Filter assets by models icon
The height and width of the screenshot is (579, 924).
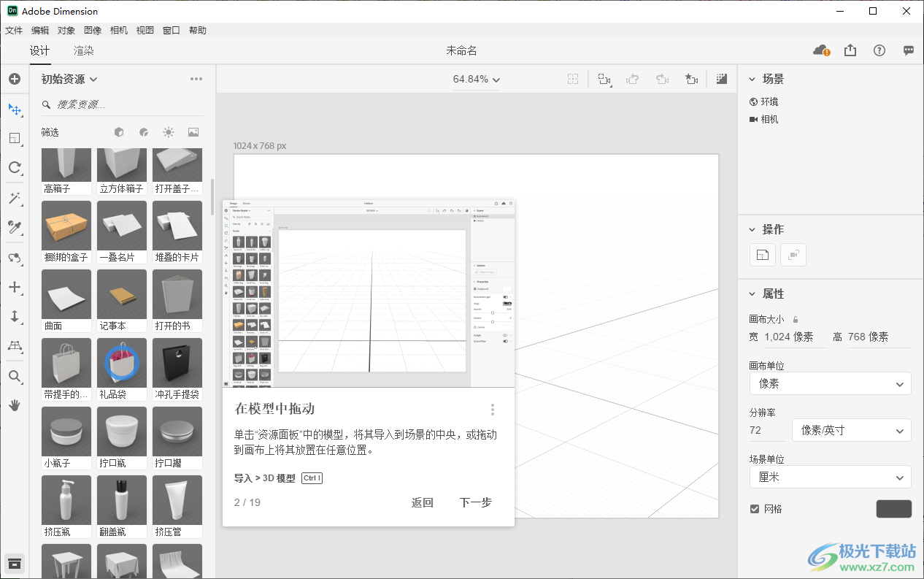[119, 132]
